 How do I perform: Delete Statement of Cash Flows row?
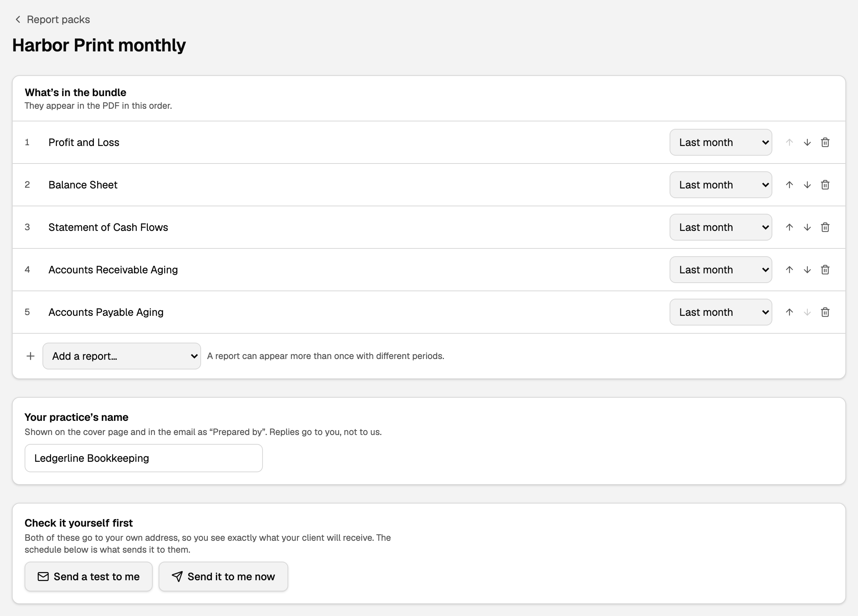pyautogui.click(x=825, y=227)
